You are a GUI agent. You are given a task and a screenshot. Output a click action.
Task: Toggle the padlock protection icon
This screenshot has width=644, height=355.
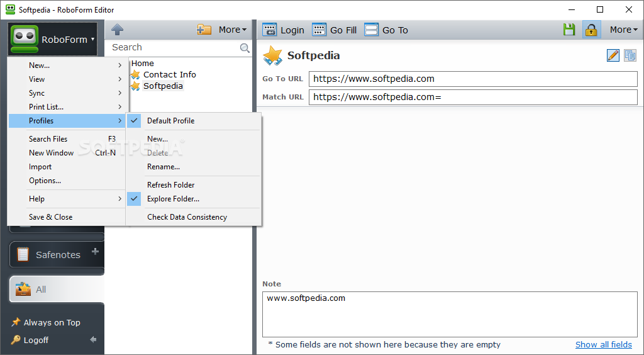point(591,30)
